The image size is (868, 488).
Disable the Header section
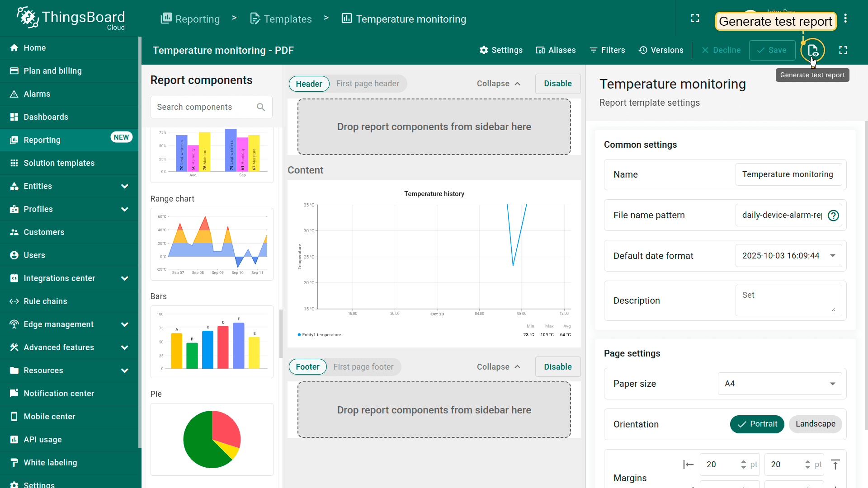coord(557,84)
